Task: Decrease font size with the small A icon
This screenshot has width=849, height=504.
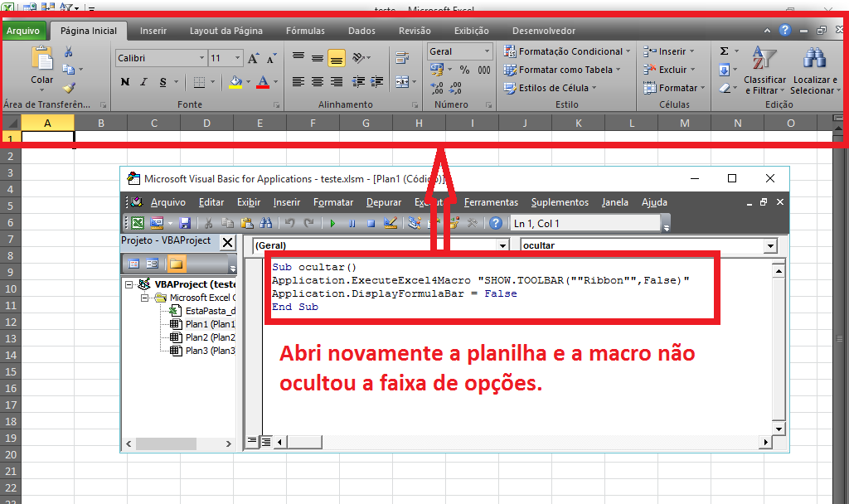Action: pyautogui.click(x=271, y=58)
